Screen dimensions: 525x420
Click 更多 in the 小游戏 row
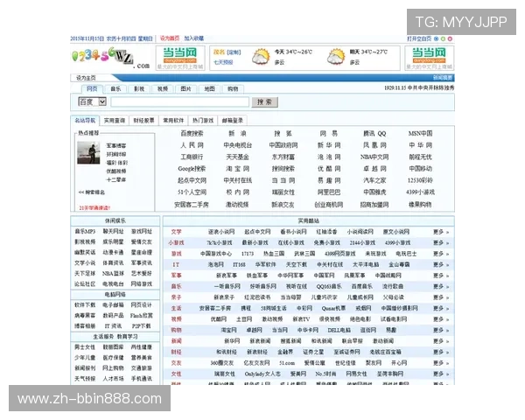pyautogui.click(x=441, y=243)
